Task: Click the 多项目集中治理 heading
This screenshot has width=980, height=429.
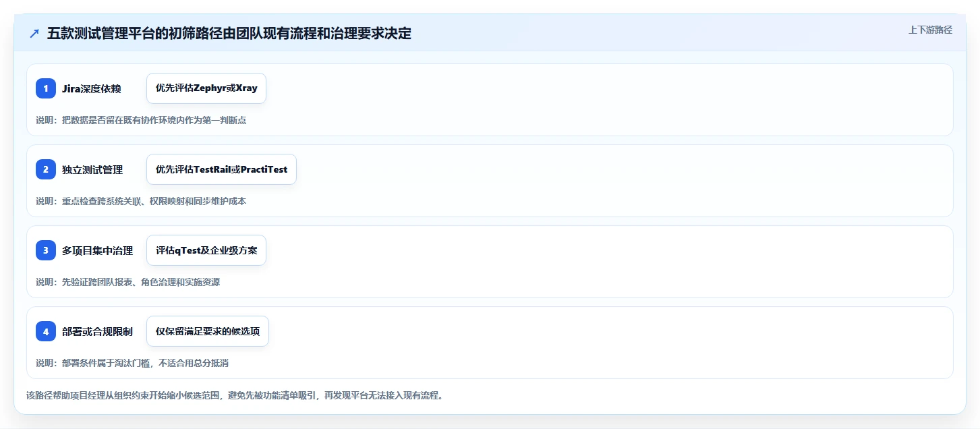Action: point(97,251)
